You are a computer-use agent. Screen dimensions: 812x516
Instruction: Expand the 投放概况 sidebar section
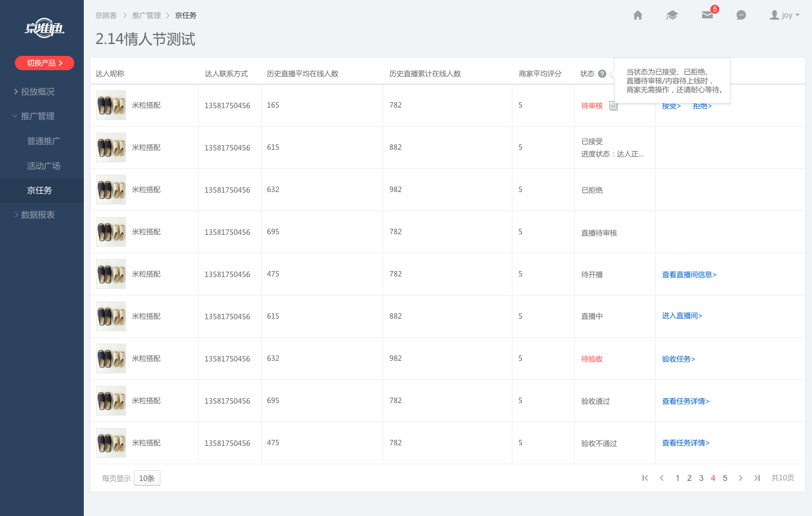37,92
